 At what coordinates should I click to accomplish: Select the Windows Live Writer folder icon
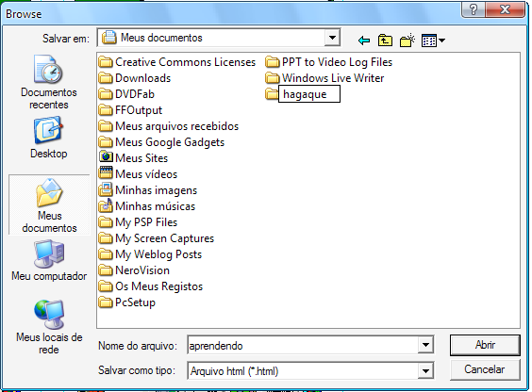272,78
